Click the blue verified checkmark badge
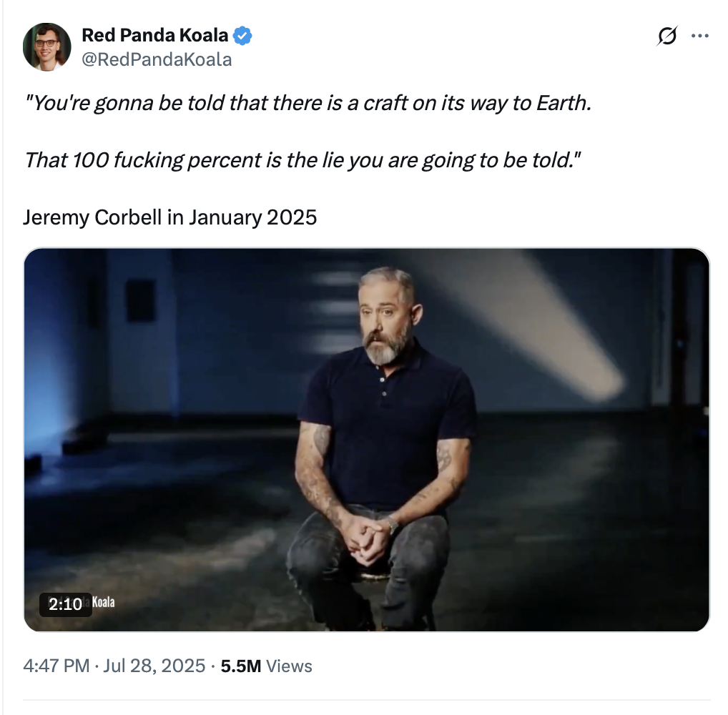728x715 pixels. click(244, 35)
